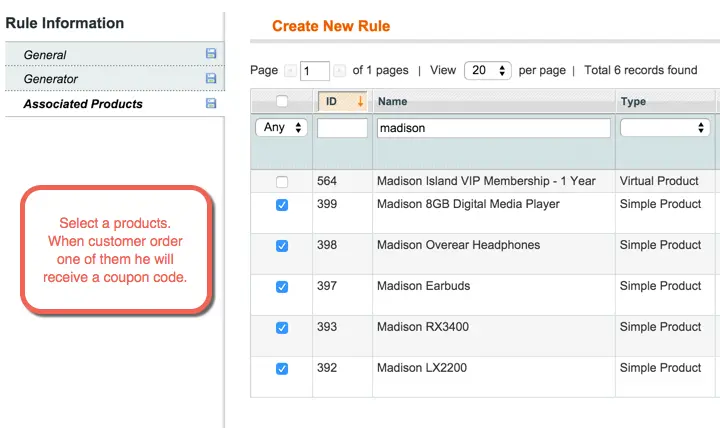The image size is (720, 428).
Task: Open the per page view dropdown
Action: (x=488, y=70)
